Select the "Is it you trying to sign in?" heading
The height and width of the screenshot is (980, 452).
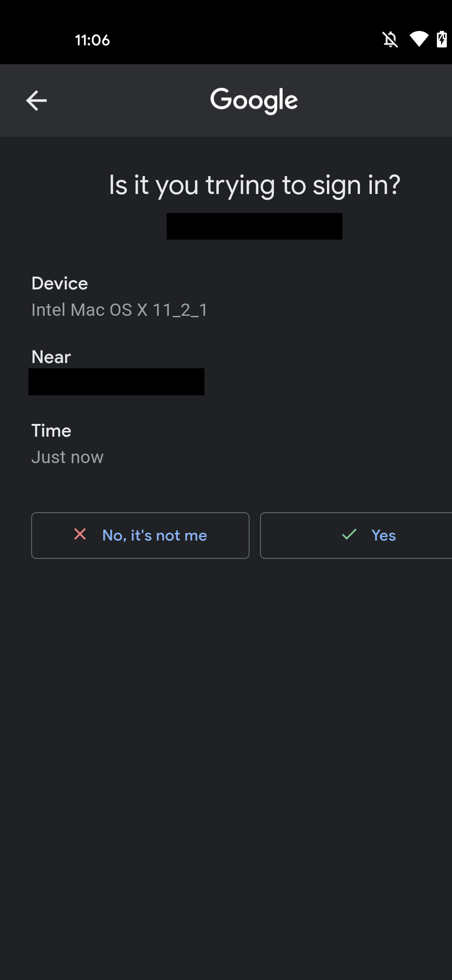[255, 185]
